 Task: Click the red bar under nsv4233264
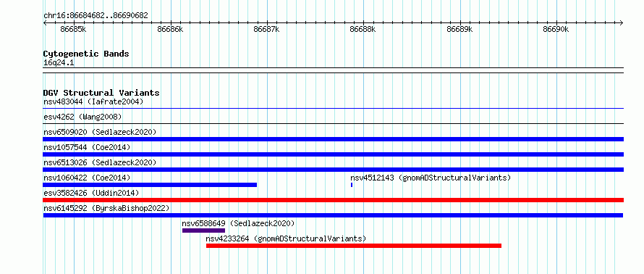(354, 246)
